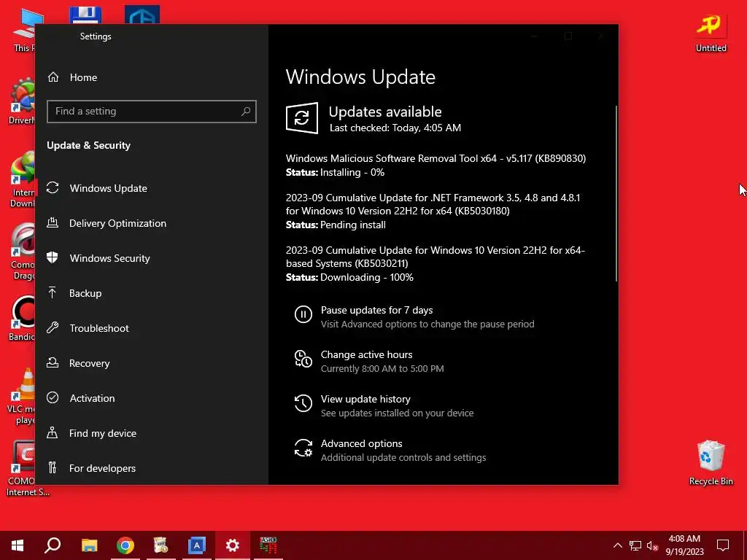Viewport: 747px width, 560px height.
Task: Open the Windows Update page in sidebar
Action: (152, 188)
